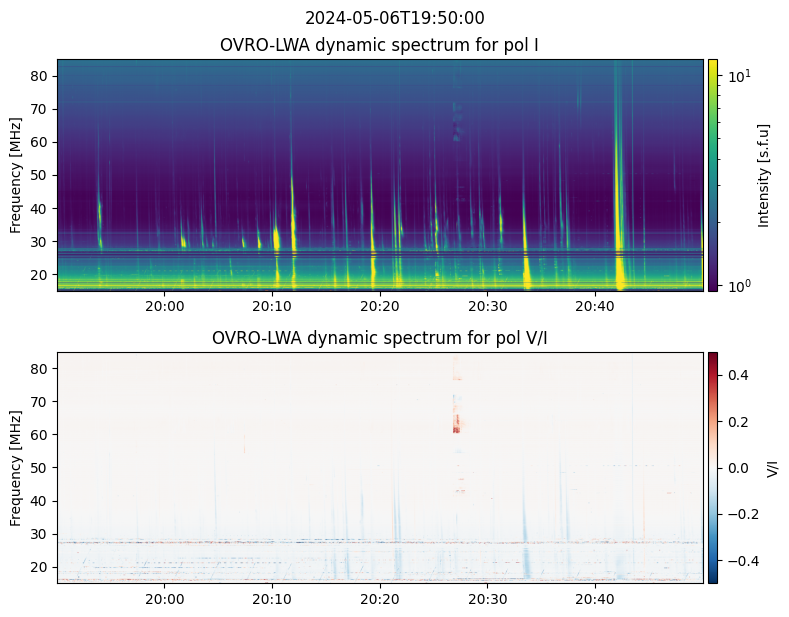Viewport: 789px width, 617px height.
Task: Click the 20:40 tick label on lower plot
Action: pos(595,599)
